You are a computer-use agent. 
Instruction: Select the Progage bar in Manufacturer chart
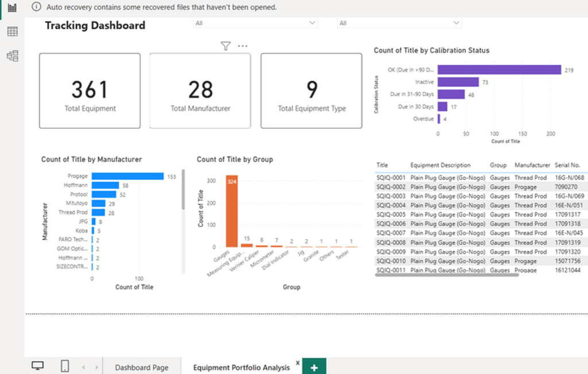(127, 176)
